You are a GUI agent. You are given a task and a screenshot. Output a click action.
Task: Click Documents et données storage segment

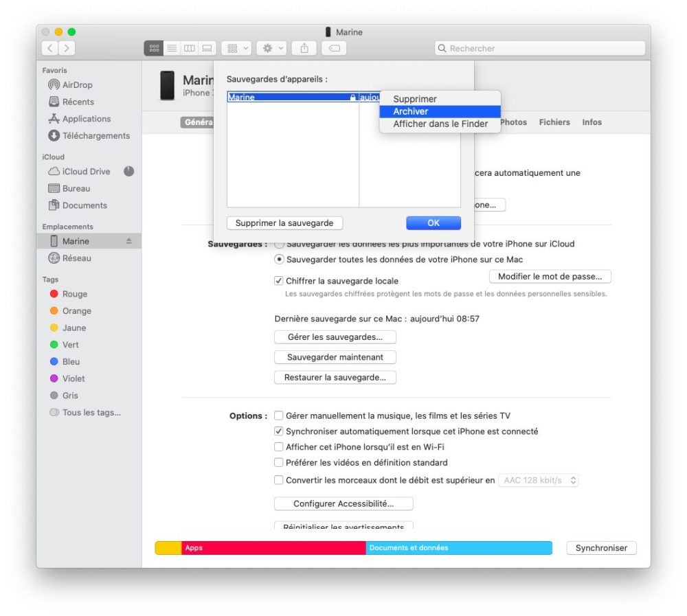click(459, 547)
